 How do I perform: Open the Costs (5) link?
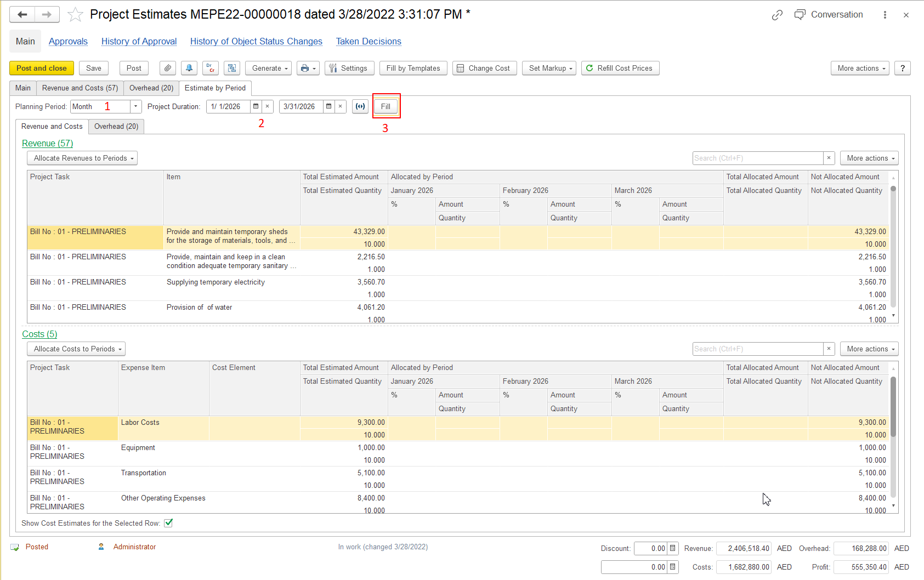39,334
